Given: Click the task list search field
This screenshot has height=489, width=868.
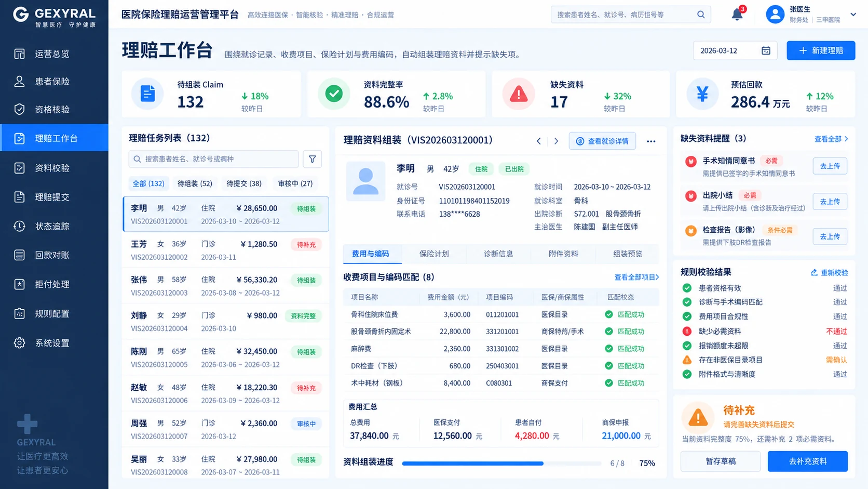Looking at the screenshot, I should tap(213, 159).
